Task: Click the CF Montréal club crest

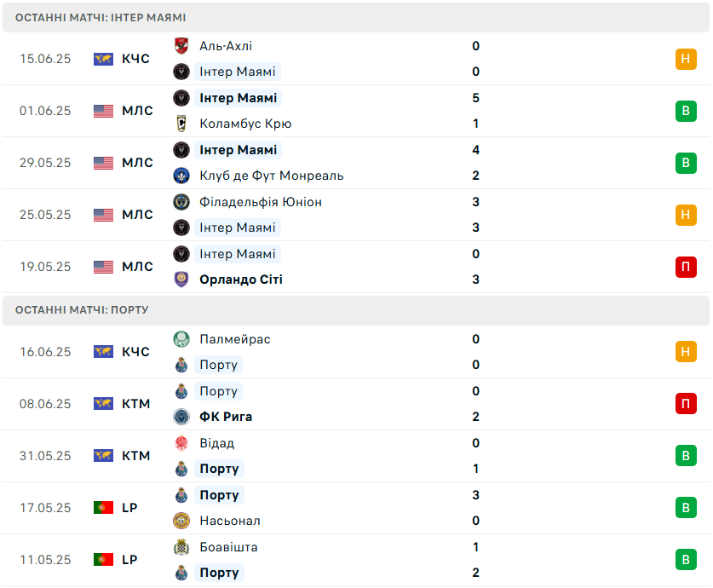Action: (x=181, y=176)
